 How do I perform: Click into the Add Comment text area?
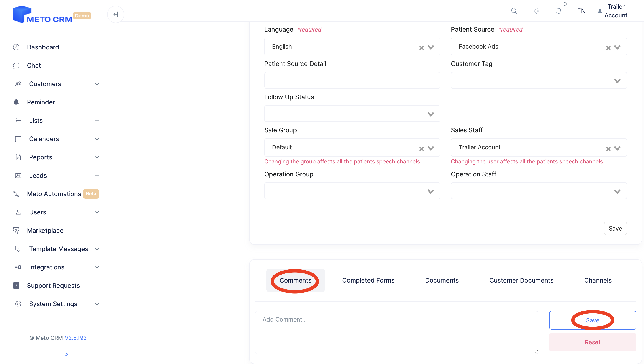[396, 332]
